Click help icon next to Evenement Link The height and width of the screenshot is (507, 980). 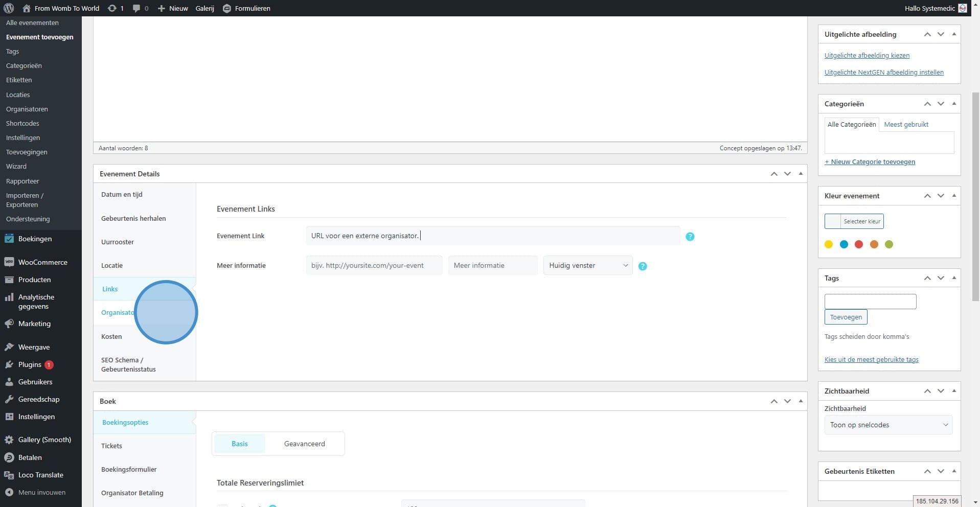[690, 237]
